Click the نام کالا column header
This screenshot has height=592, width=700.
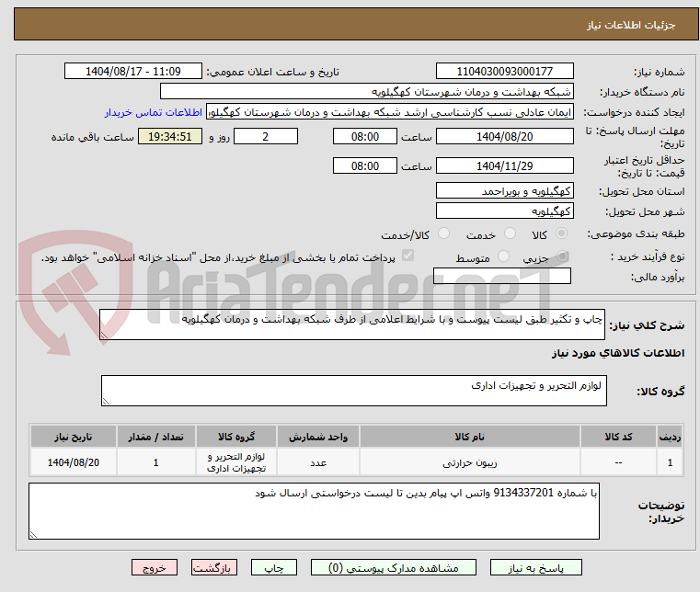[470, 437]
